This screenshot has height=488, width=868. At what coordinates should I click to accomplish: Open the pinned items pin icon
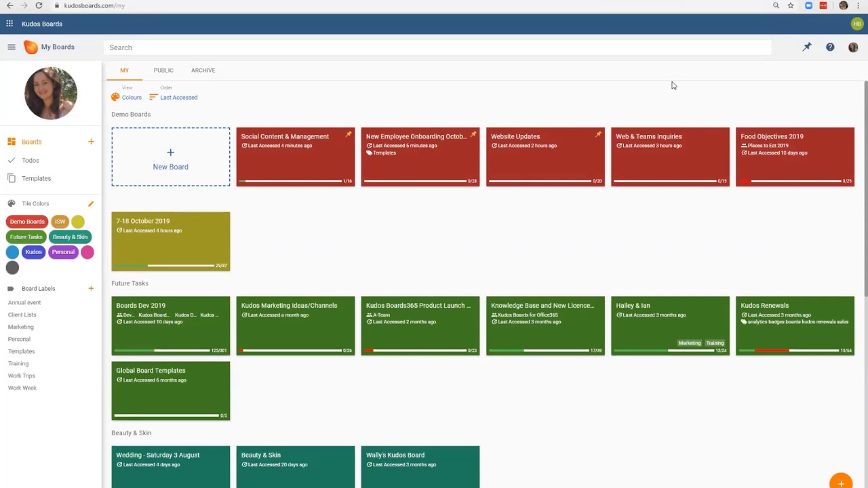[x=807, y=47]
